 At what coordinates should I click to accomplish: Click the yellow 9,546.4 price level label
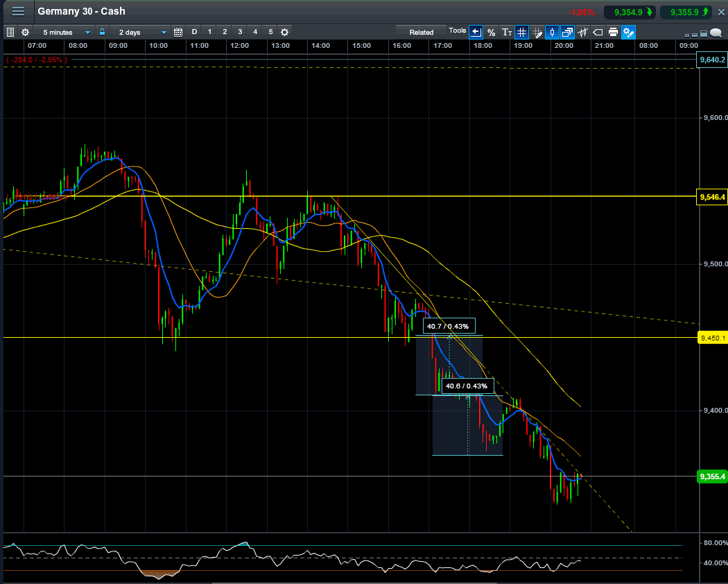point(712,197)
